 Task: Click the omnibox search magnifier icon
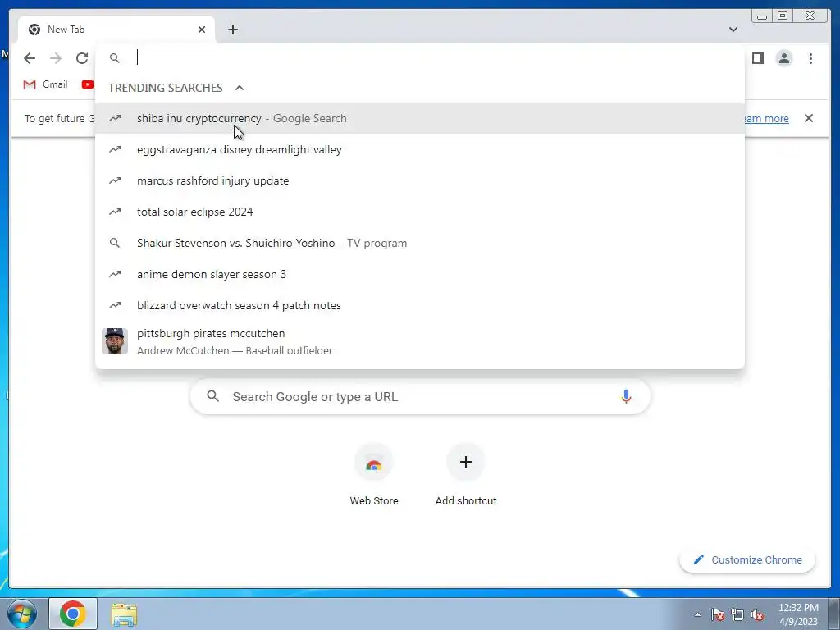(x=115, y=58)
